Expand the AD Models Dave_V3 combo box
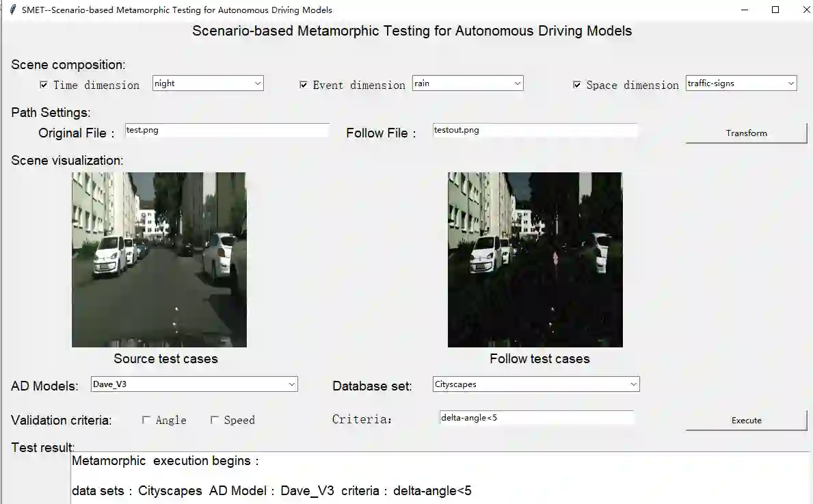The height and width of the screenshot is (504, 813). tap(194, 384)
